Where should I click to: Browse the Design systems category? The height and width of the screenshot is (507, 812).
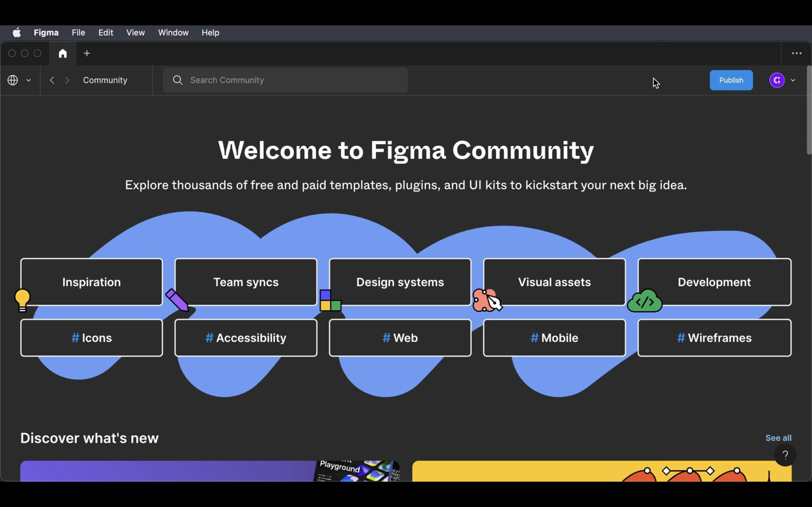click(400, 282)
